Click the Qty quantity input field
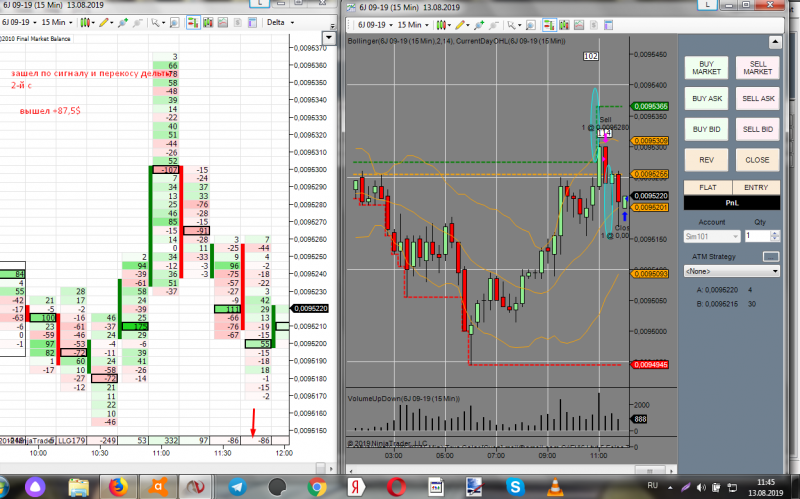 757,236
